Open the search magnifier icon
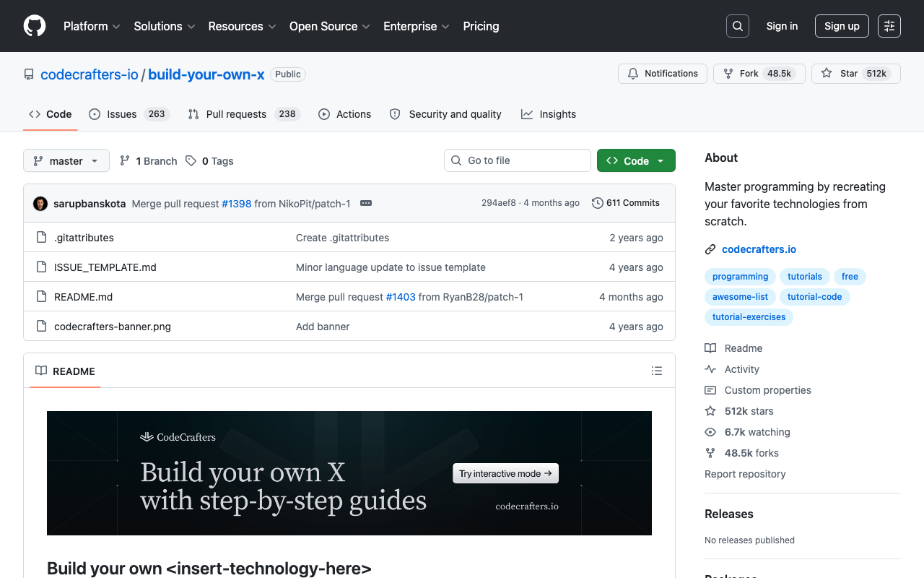 738,26
